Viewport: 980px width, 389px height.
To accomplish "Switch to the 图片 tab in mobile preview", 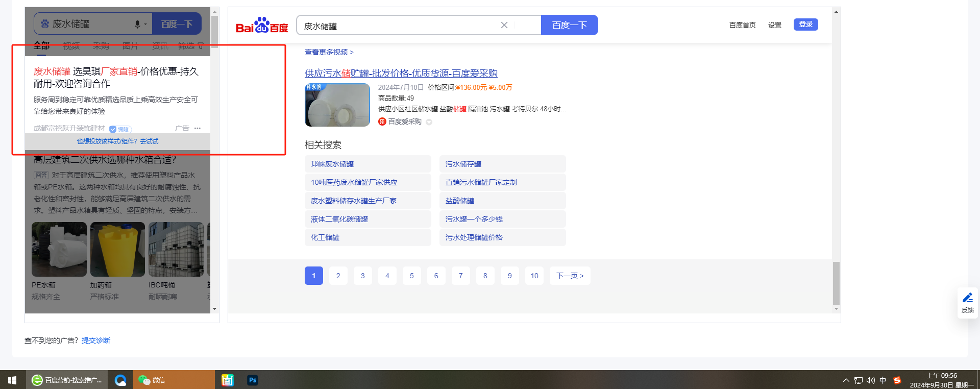I will 130,46.
